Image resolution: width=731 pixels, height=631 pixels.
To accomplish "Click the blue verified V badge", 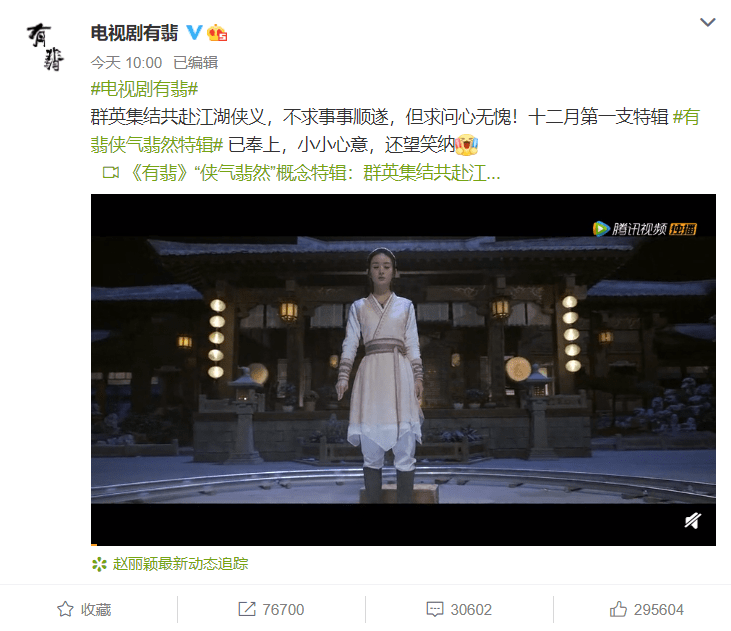I will click(194, 33).
